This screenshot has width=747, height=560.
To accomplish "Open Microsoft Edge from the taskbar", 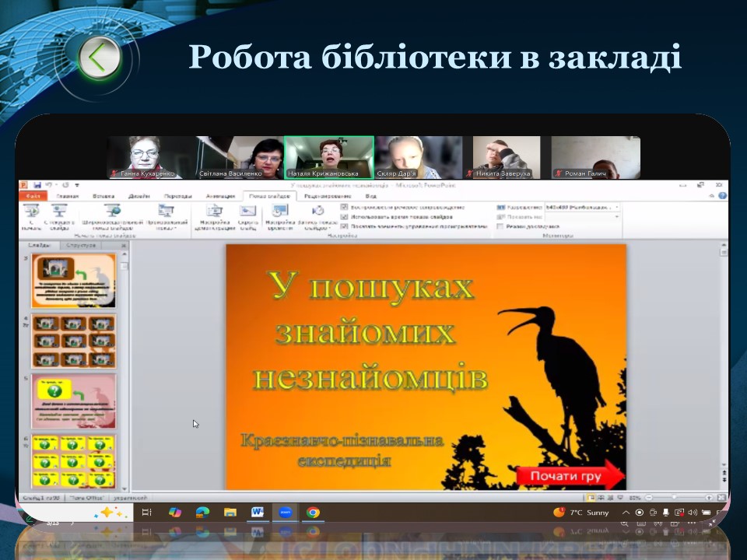I will pos(202,513).
